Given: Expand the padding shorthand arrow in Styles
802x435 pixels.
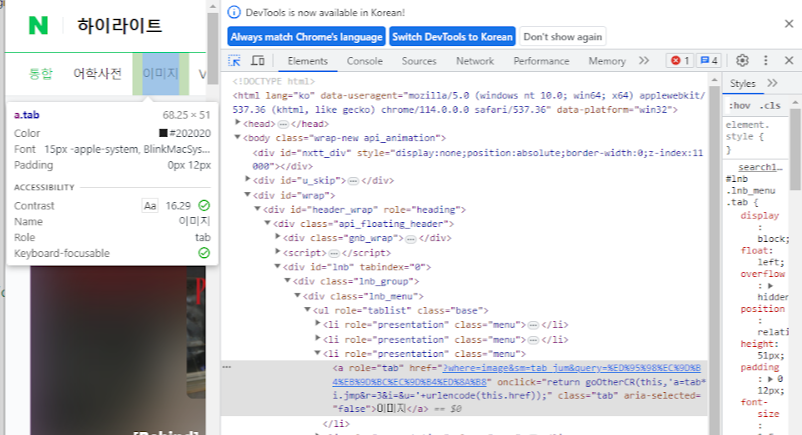Looking at the screenshot, I should point(770,379).
